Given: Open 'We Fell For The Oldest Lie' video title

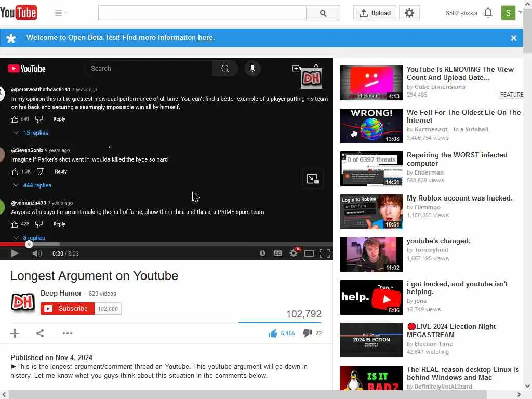Looking at the screenshot, I should click(463, 116).
